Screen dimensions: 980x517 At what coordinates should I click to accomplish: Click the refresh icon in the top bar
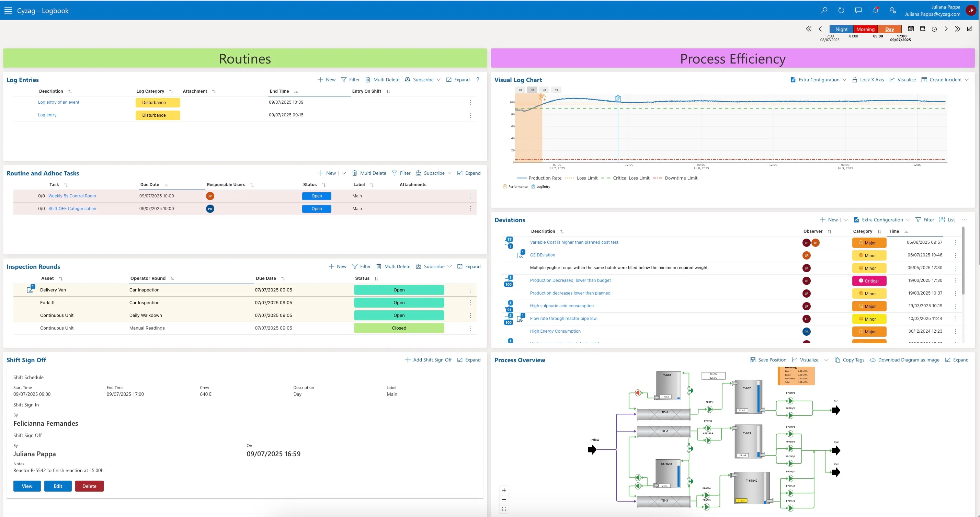pos(841,10)
